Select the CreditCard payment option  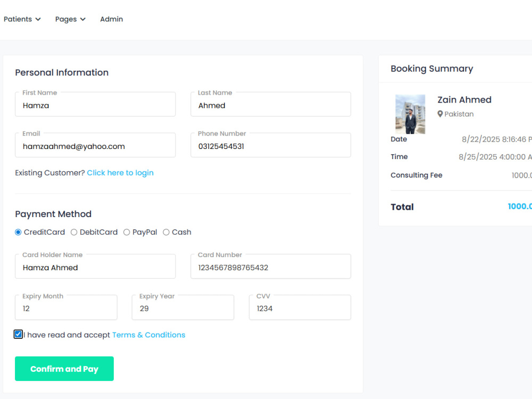(18, 232)
